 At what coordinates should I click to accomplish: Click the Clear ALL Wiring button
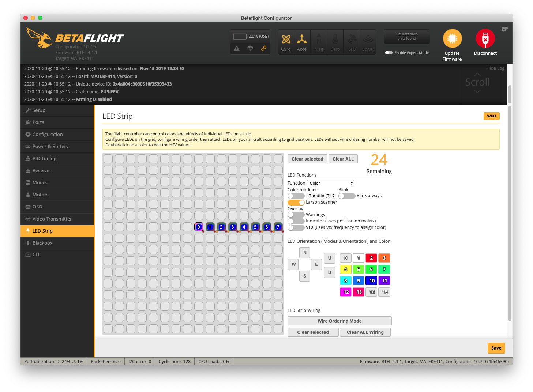[365, 332]
